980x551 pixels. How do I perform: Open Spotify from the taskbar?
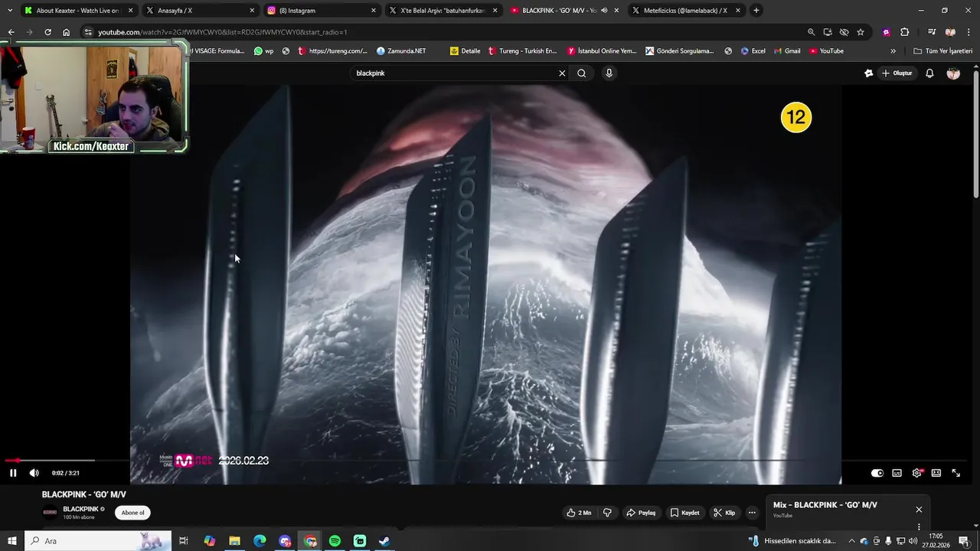click(x=335, y=541)
